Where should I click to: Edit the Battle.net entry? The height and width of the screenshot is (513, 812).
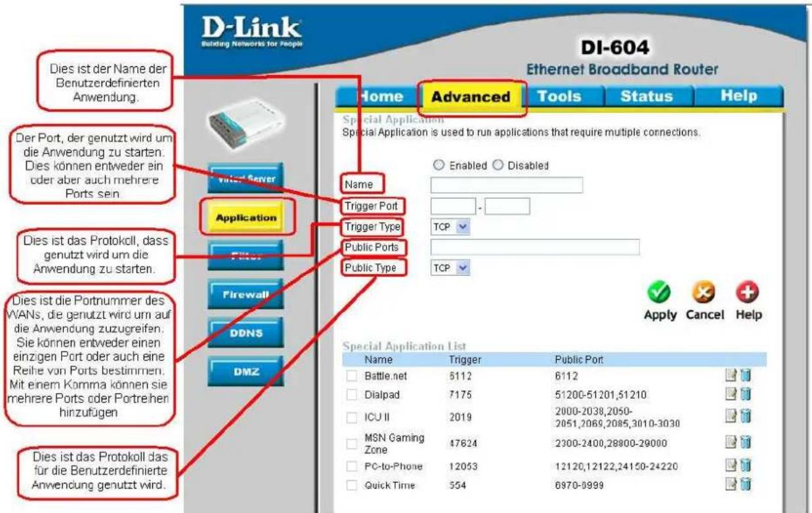(730, 376)
